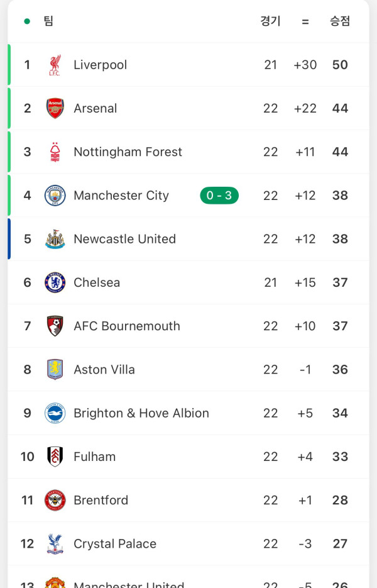Screen dimensions: 377x588
Task: Open the 0 - 3 live score badge
Action: (219, 196)
